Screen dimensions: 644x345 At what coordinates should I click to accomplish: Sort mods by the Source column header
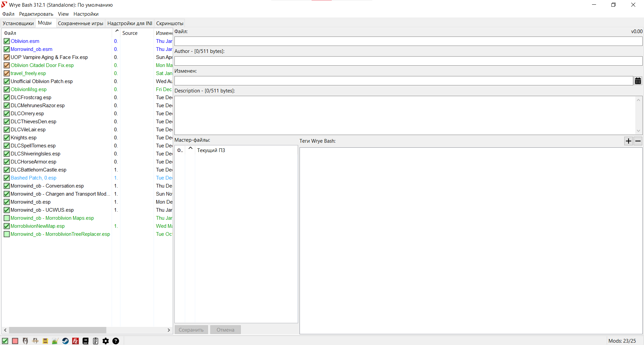tap(137, 33)
